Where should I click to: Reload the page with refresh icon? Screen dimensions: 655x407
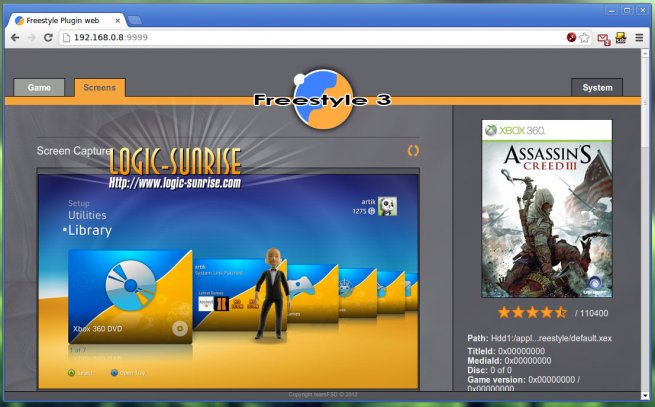48,38
